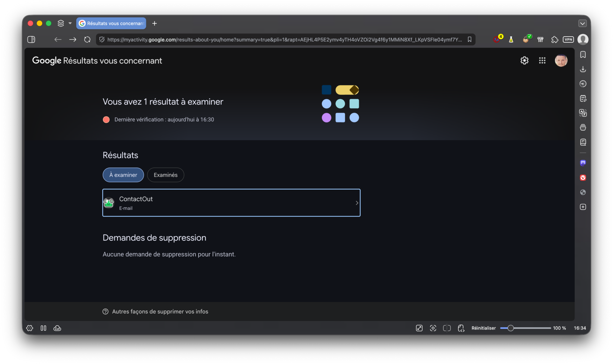This screenshot has width=613, height=364.
Task: Open a new tab with the plus button
Action: pyautogui.click(x=155, y=23)
